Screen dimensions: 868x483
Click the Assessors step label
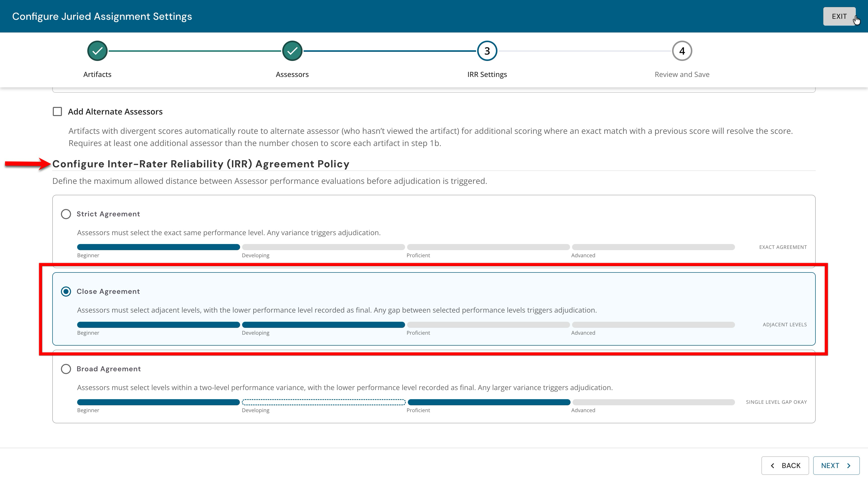(292, 74)
